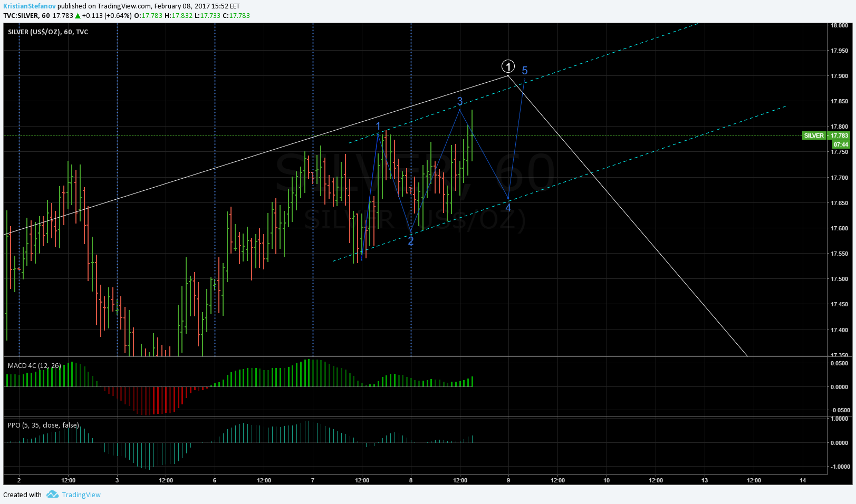Click the blue wave label 5
The width and height of the screenshot is (856, 504).
[x=525, y=71]
